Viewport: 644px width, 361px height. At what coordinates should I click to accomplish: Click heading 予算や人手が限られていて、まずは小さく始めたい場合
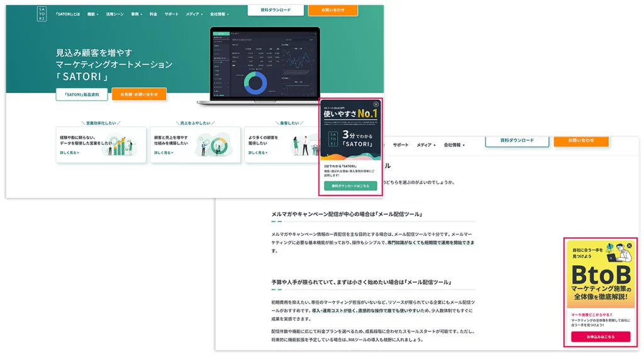(362, 282)
